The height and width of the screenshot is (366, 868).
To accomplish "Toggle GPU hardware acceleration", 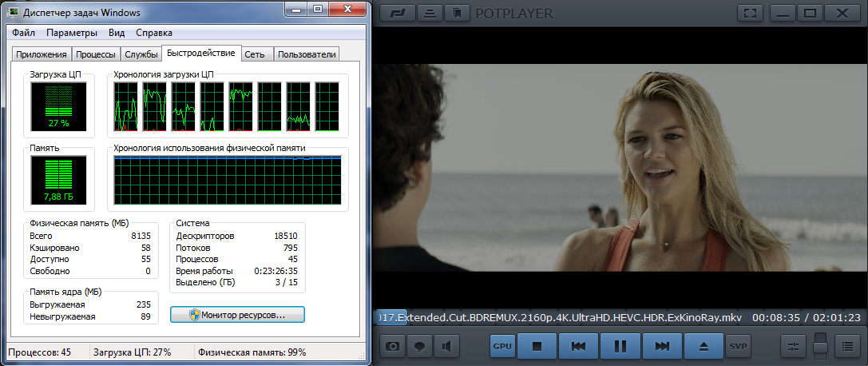I will pos(501,346).
